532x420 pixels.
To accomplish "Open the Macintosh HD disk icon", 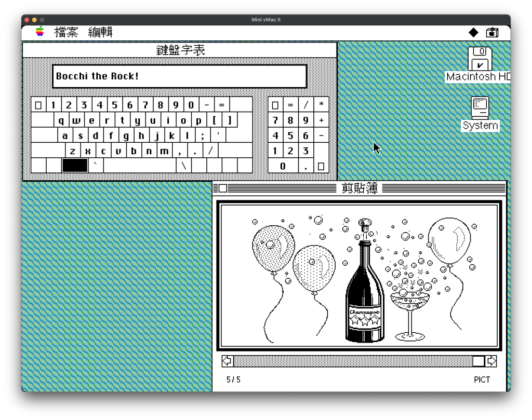I will pos(480,59).
